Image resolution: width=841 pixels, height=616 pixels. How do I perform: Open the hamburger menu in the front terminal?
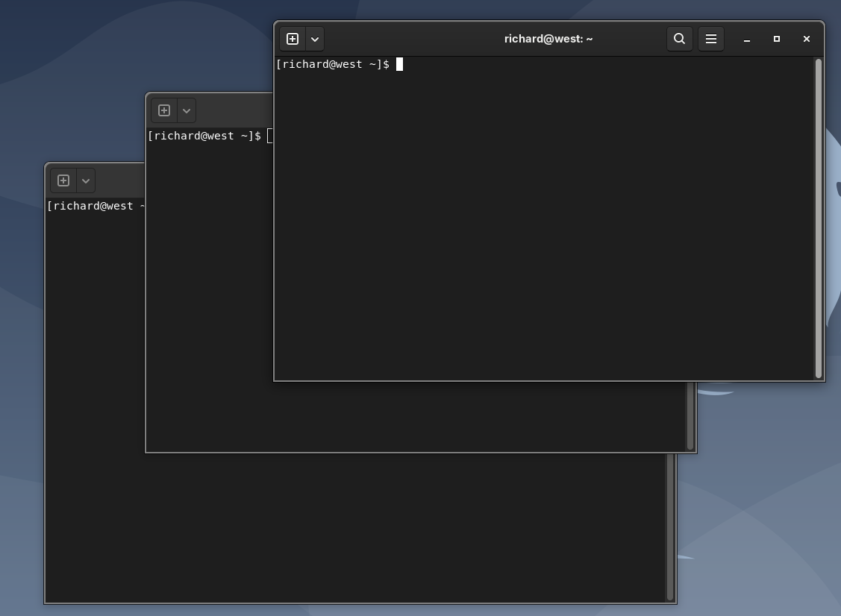tap(710, 39)
